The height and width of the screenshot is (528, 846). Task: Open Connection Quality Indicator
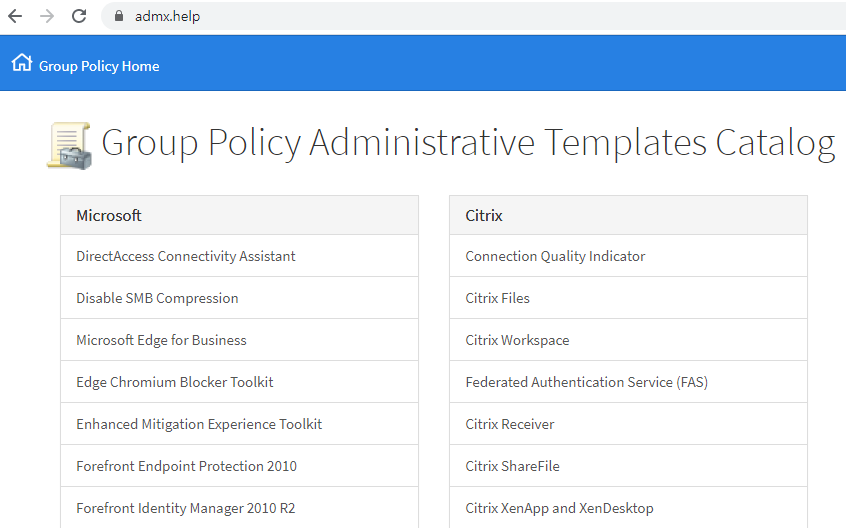[629, 256]
